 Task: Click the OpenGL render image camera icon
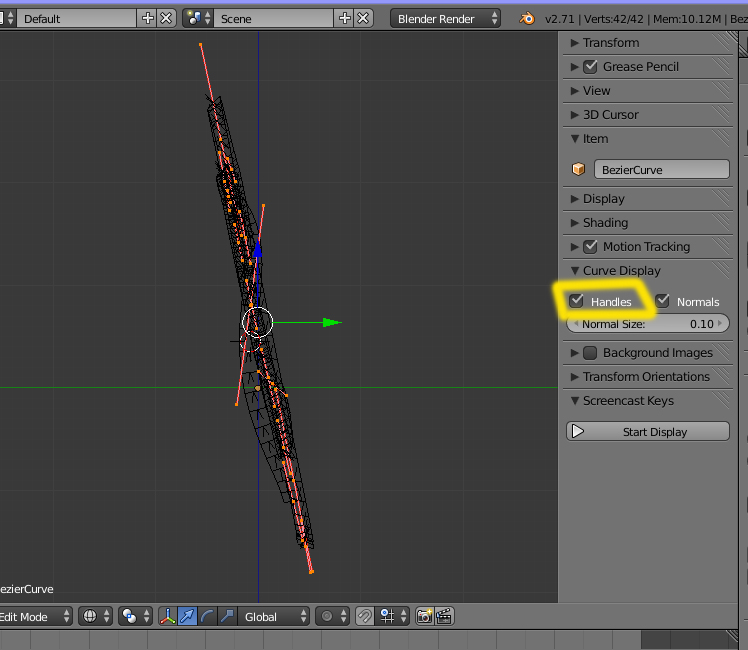coord(425,616)
